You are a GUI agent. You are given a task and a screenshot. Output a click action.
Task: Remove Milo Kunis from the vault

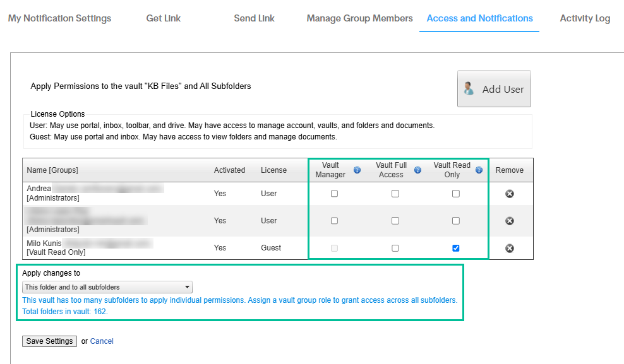tap(510, 249)
